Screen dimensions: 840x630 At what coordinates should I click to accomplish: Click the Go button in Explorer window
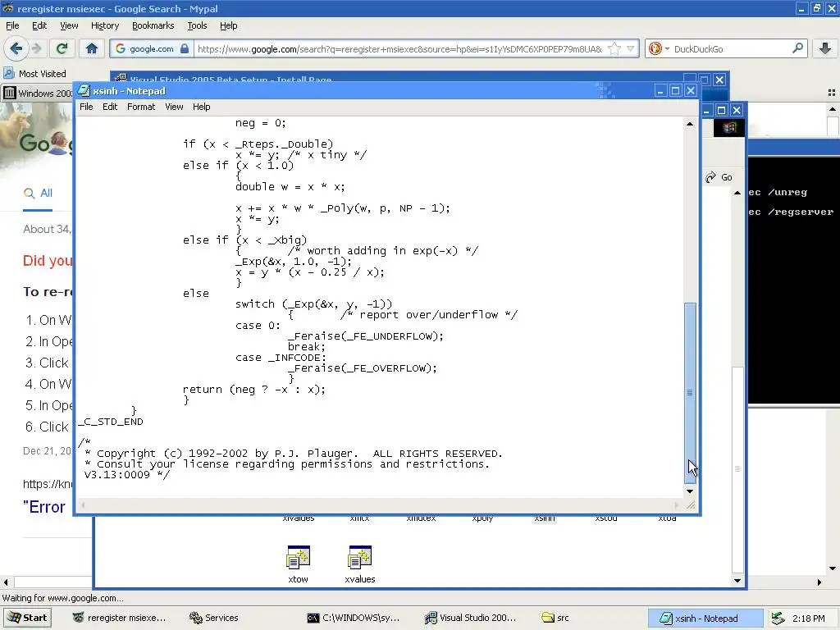[x=719, y=177]
